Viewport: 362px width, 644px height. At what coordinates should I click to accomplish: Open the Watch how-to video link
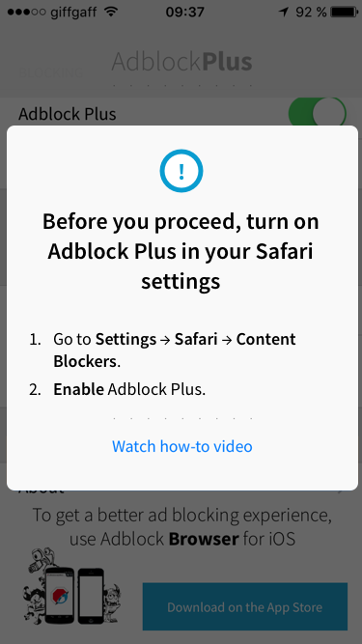point(182,446)
